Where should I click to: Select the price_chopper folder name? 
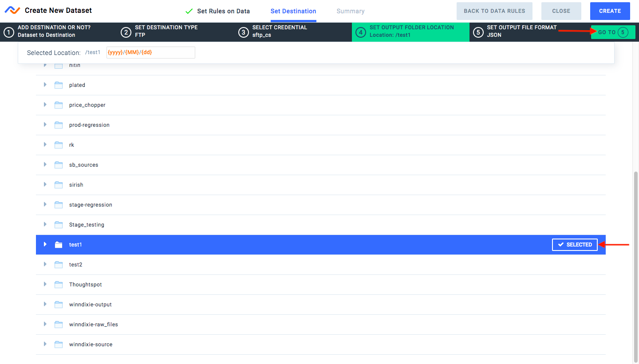click(x=87, y=105)
